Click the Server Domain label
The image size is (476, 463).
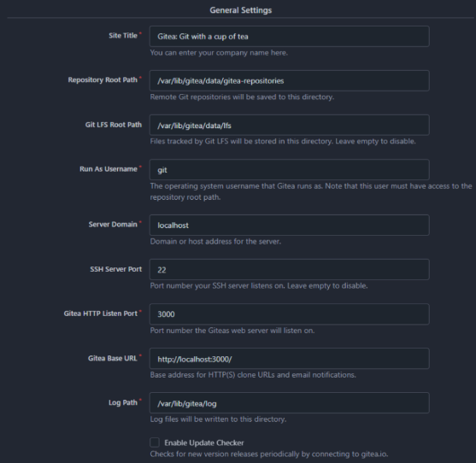(113, 224)
